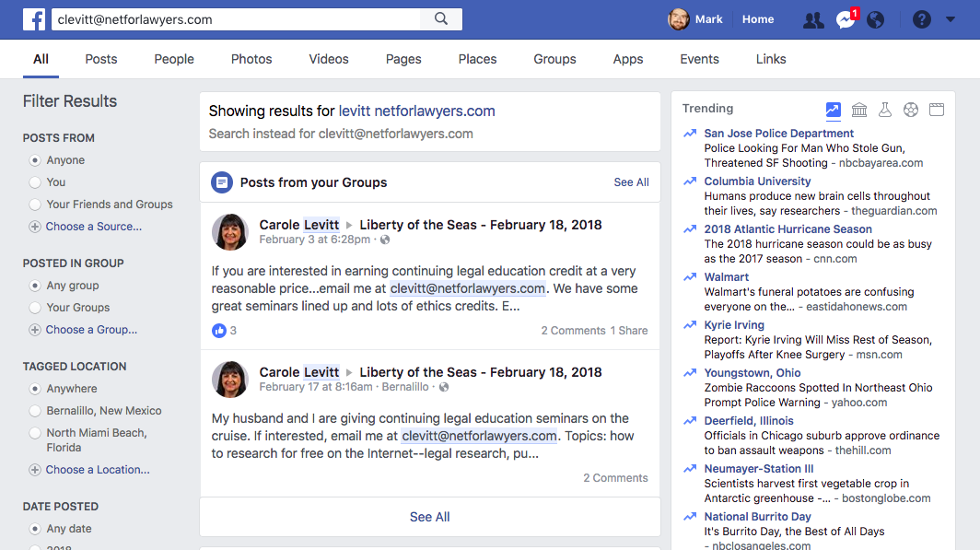Click the Posts from your Groups icon
The height and width of the screenshot is (550, 980).
pyautogui.click(x=221, y=182)
